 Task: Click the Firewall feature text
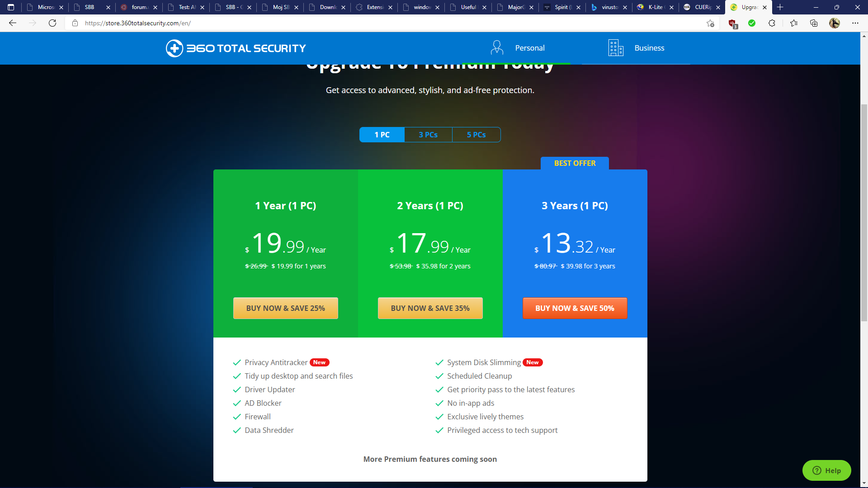258,417
